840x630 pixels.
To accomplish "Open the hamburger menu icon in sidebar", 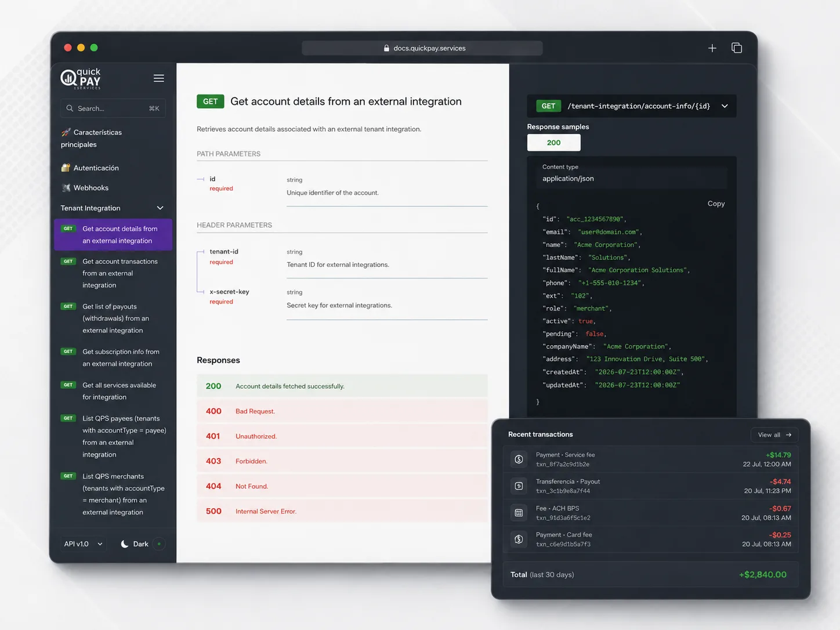I will pyautogui.click(x=158, y=78).
